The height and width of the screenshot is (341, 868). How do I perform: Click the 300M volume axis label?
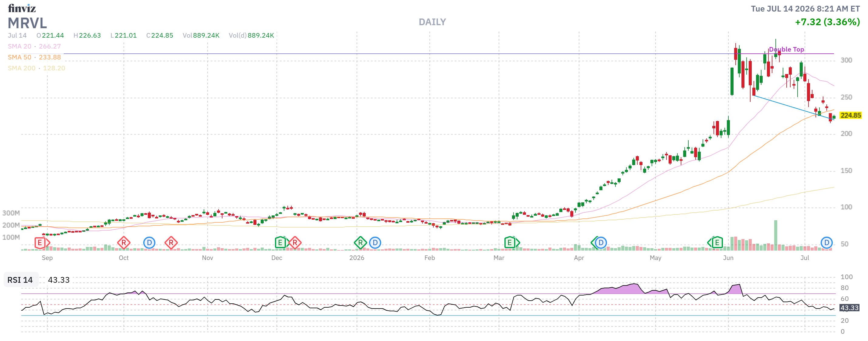click(x=11, y=213)
